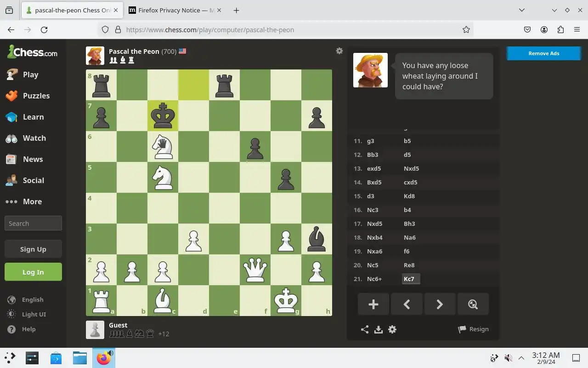Select move 17 Bh3 in move list

409,224
